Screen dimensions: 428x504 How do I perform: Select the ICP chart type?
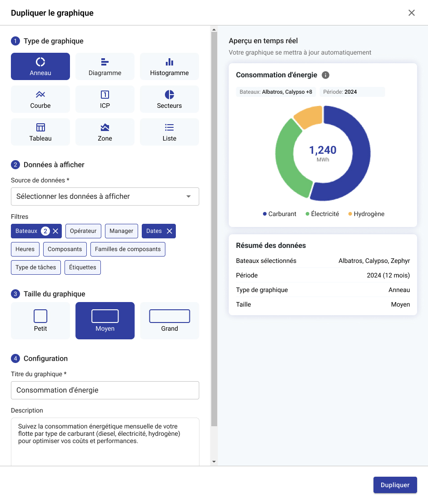pos(105,99)
